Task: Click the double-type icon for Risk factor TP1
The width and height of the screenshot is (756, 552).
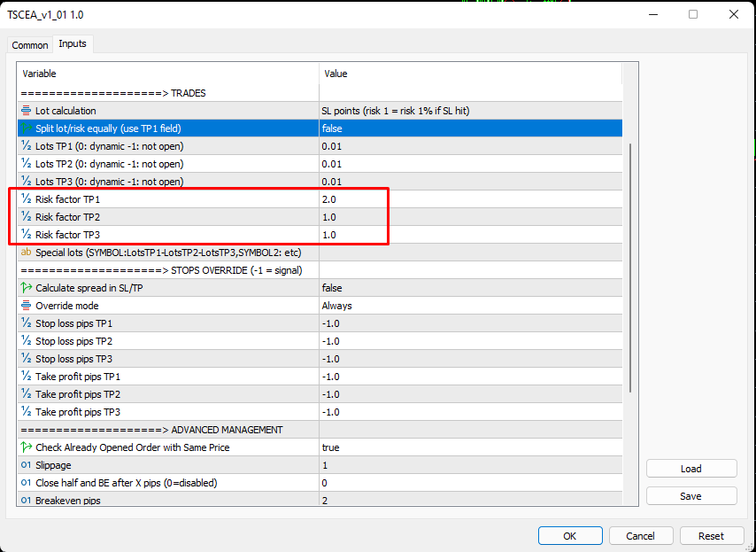Action: click(x=26, y=199)
